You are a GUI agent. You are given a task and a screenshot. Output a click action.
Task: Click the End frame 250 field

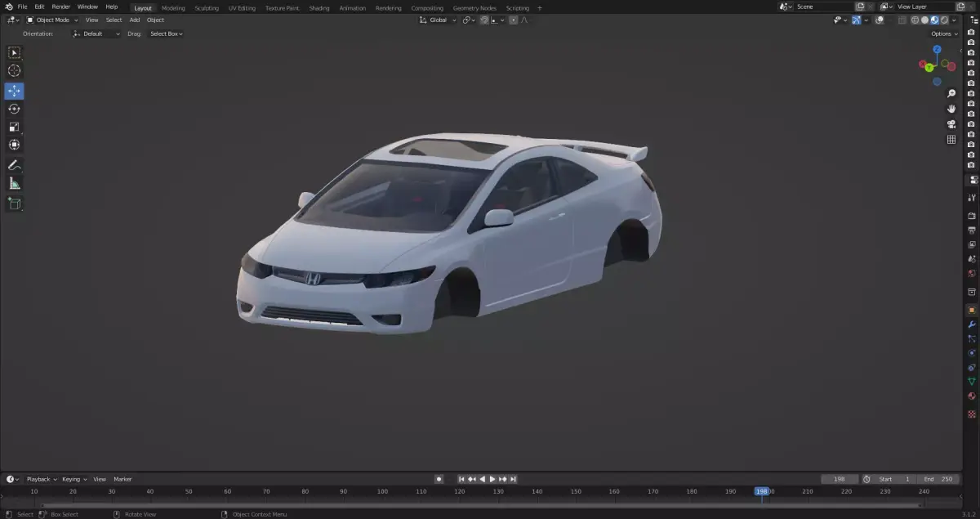938,479
